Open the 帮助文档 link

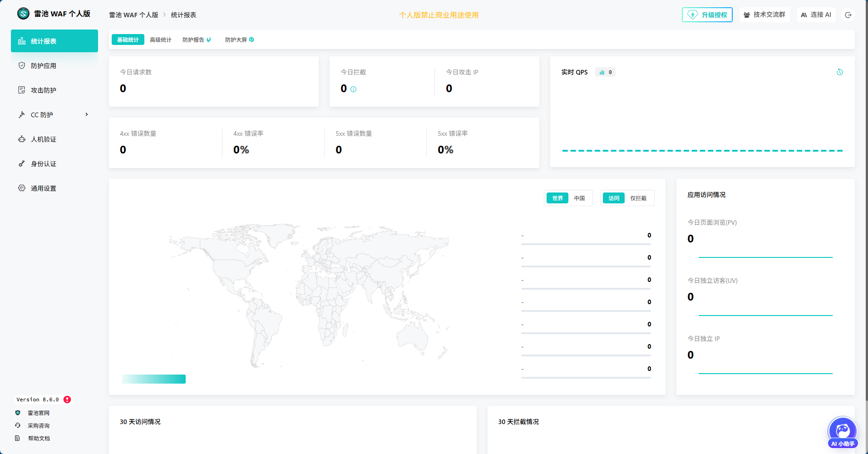coord(39,438)
